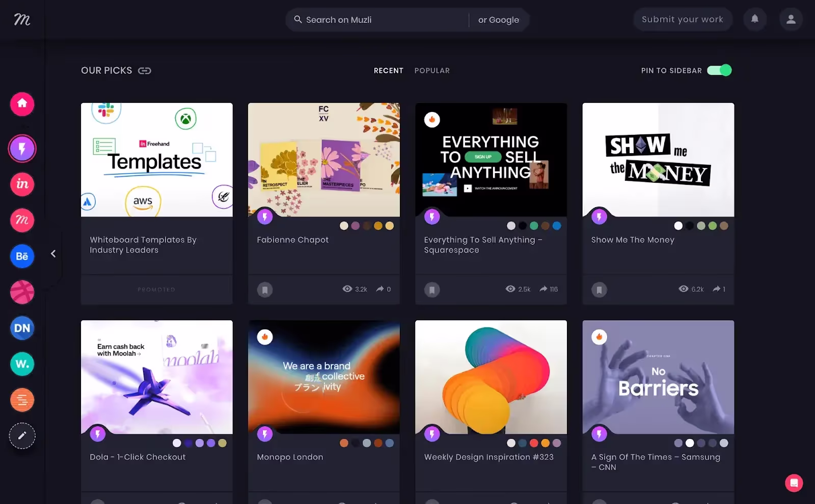The height and width of the screenshot is (504, 815).
Task: Open the user profile icon
Action: [791, 19]
